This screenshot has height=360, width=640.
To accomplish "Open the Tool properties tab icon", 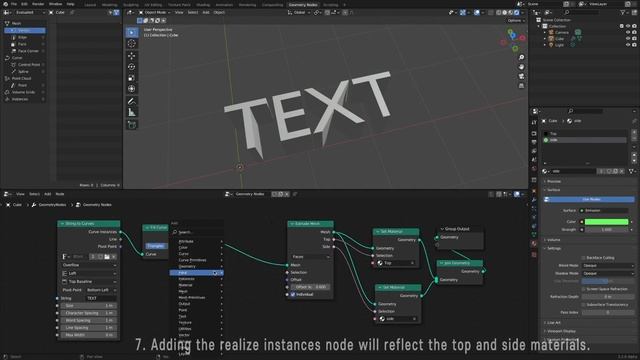I will point(534,122).
